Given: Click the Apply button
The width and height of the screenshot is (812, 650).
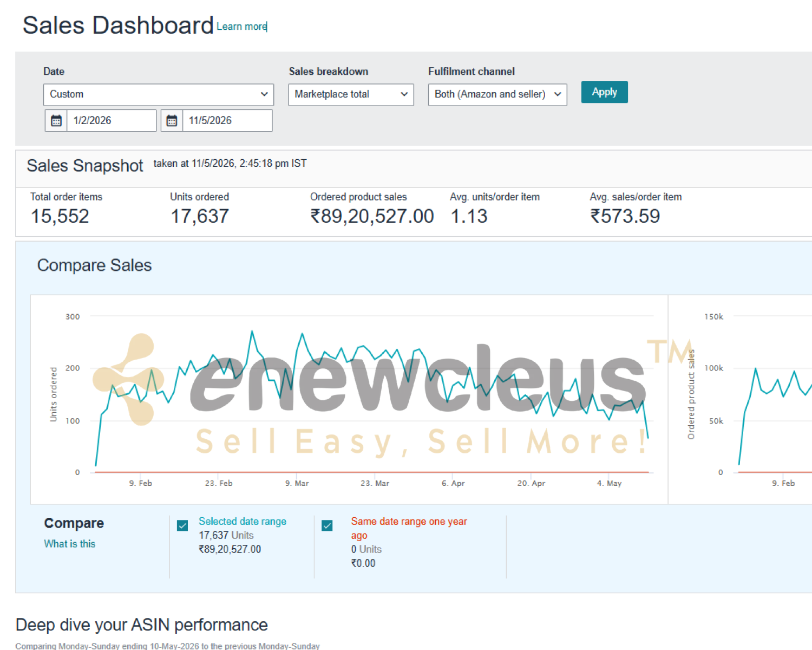Looking at the screenshot, I should [604, 92].
